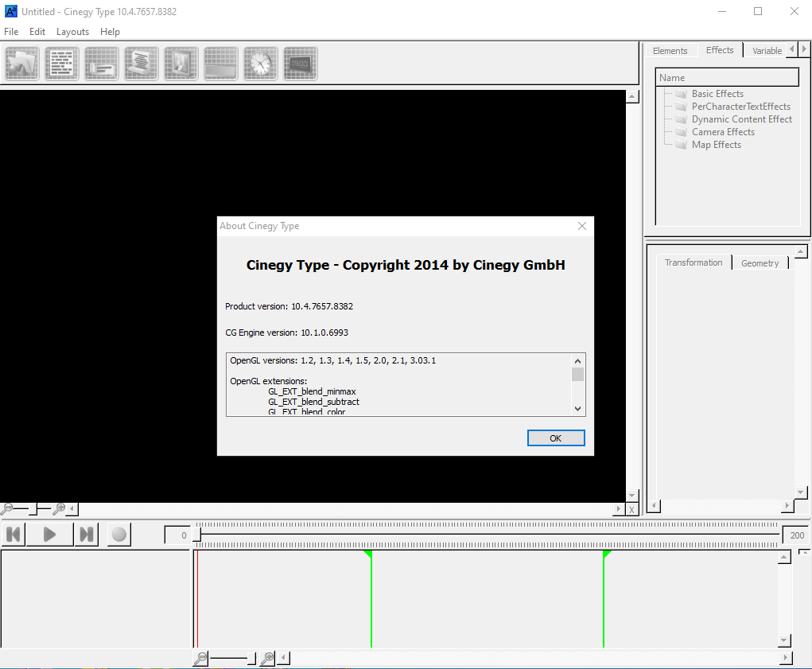Click the start frame field showing 0
Image resolution: width=812 pixels, height=669 pixels.
tap(177, 535)
